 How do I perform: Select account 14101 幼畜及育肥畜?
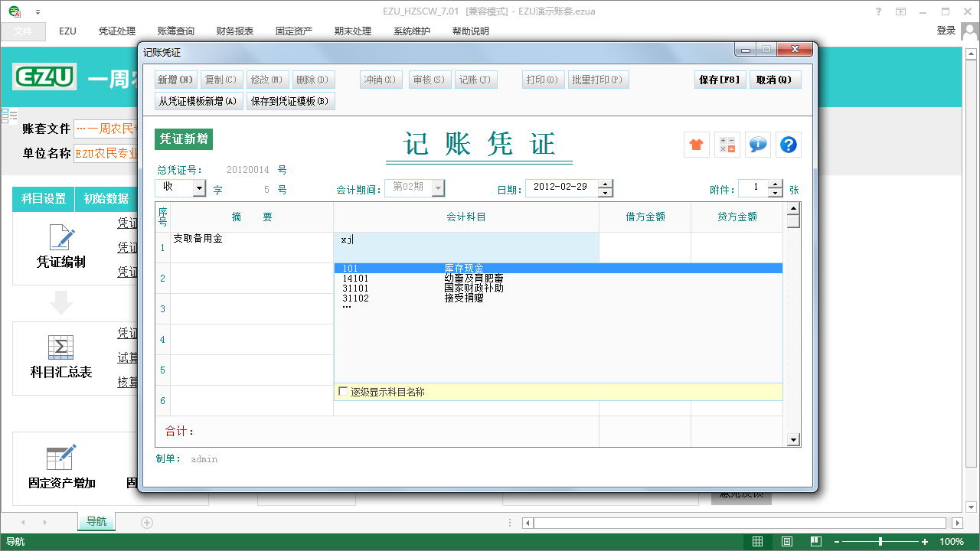click(558, 279)
